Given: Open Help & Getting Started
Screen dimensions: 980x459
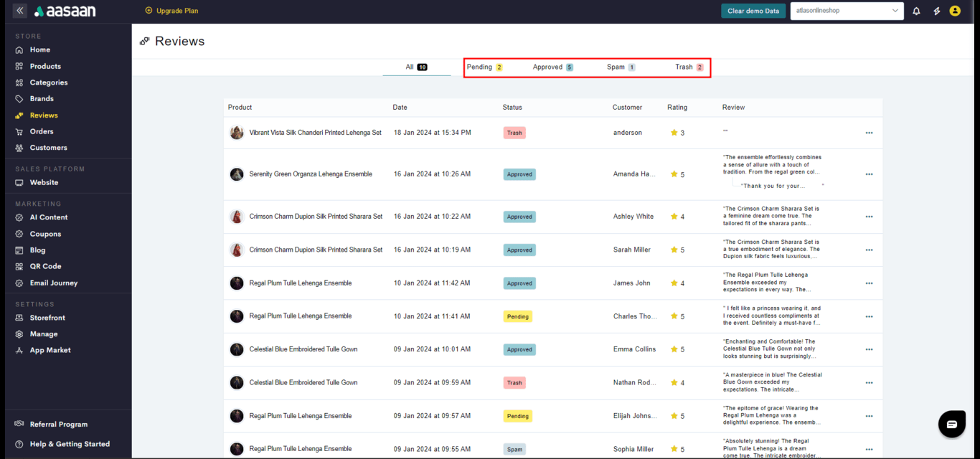Looking at the screenshot, I should point(70,444).
